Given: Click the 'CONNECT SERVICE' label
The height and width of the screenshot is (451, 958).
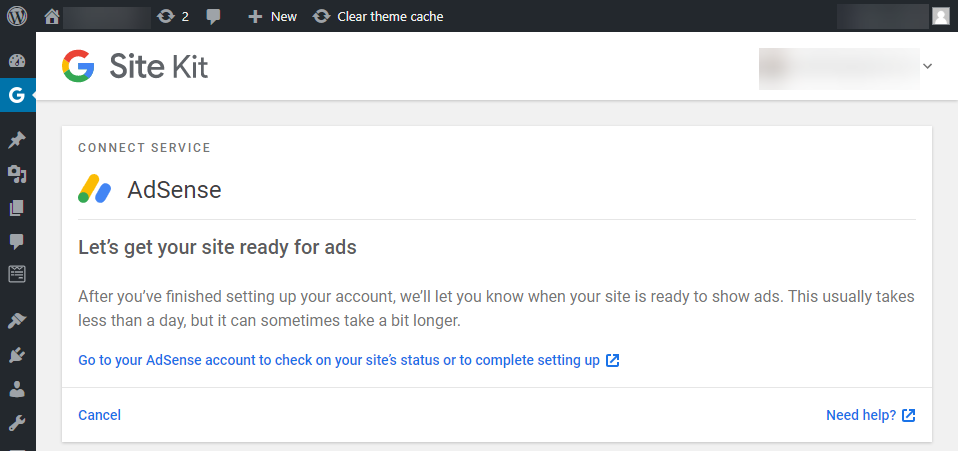Looking at the screenshot, I should 144,148.
